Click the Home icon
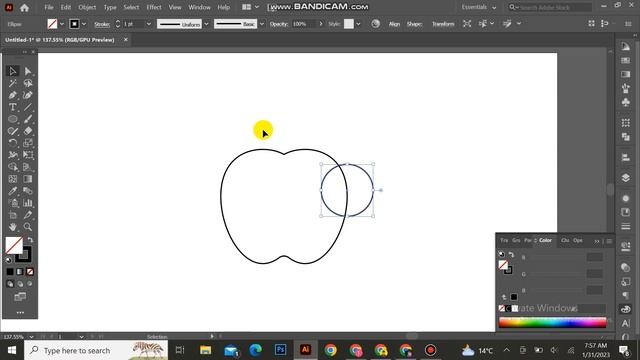640x360 pixels. coord(24,7)
